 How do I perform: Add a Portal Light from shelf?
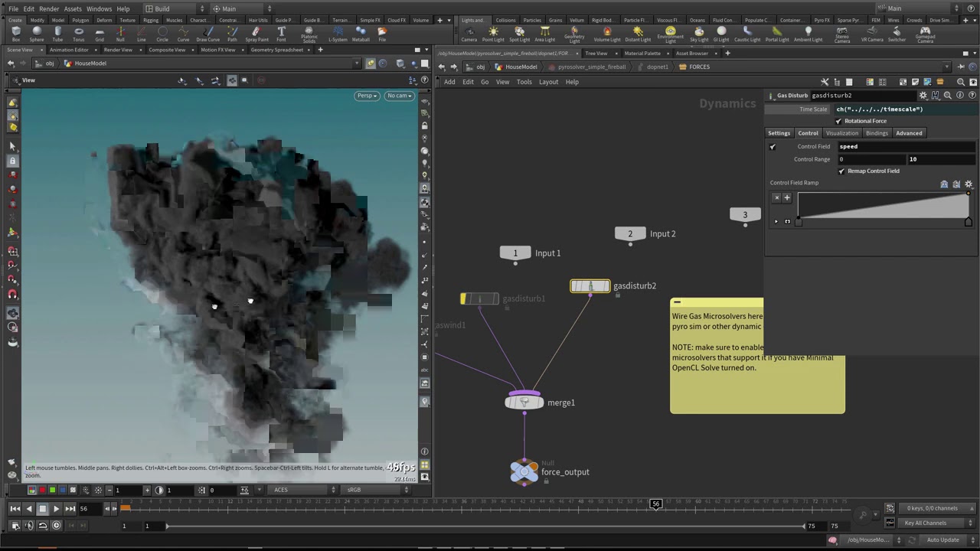click(x=777, y=34)
